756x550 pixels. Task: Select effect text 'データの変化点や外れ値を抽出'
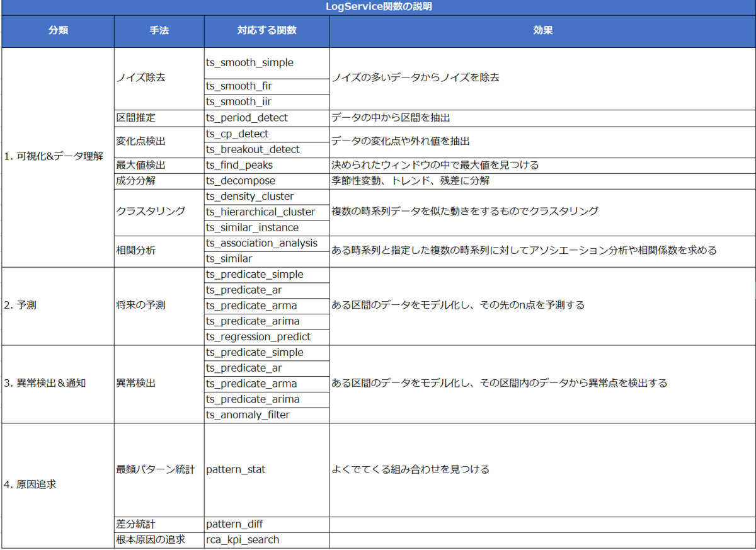point(401,142)
